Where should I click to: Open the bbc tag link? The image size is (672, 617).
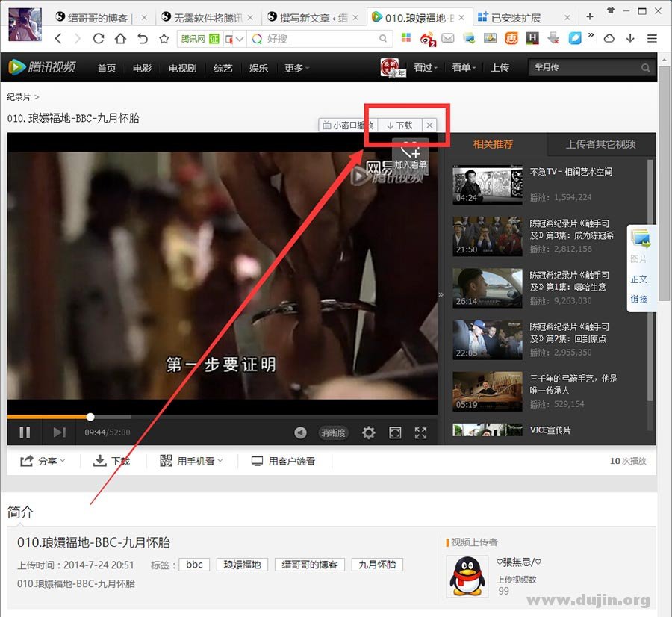[x=194, y=565]
